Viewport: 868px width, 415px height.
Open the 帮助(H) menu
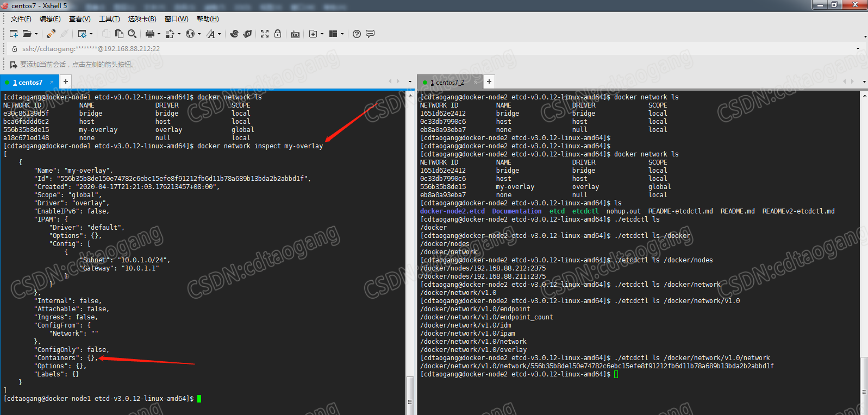[208, 19]
